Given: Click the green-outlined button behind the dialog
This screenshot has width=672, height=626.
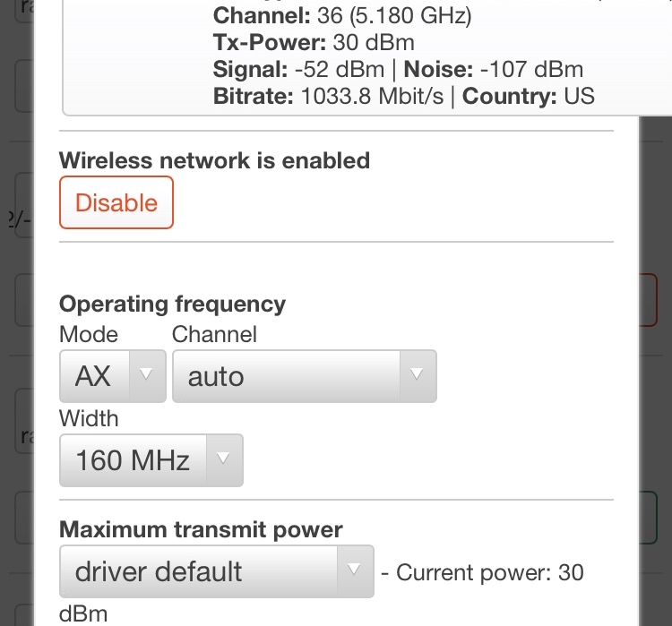Looking at the screenshot, I should (648, 518).
